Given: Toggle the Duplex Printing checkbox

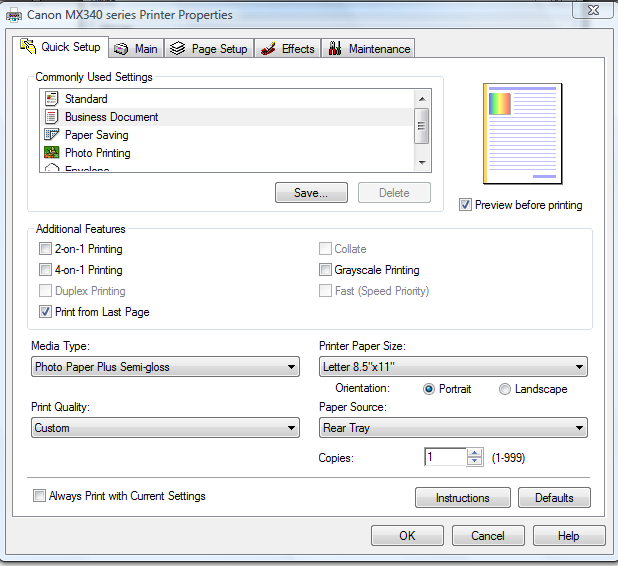Looking at the screenshot, I should [45, 290].
